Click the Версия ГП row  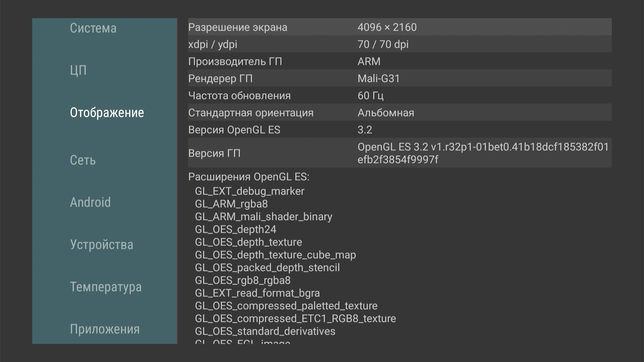pos(399,153)
